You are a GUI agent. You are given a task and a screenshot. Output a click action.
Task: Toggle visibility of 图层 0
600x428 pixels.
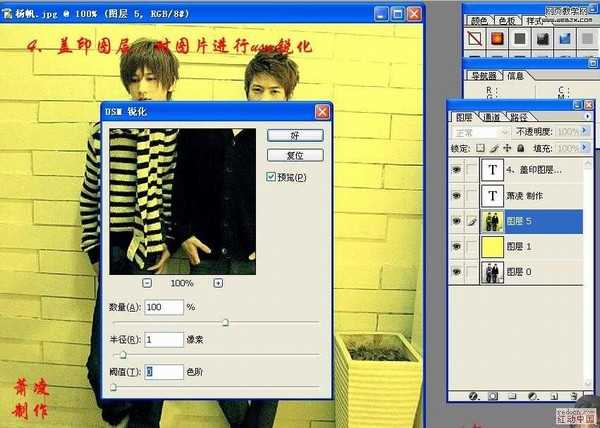457,272
